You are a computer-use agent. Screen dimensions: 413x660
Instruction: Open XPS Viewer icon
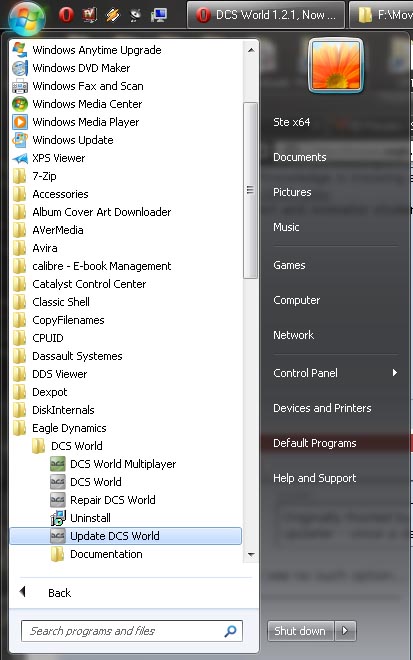point(20,158)
